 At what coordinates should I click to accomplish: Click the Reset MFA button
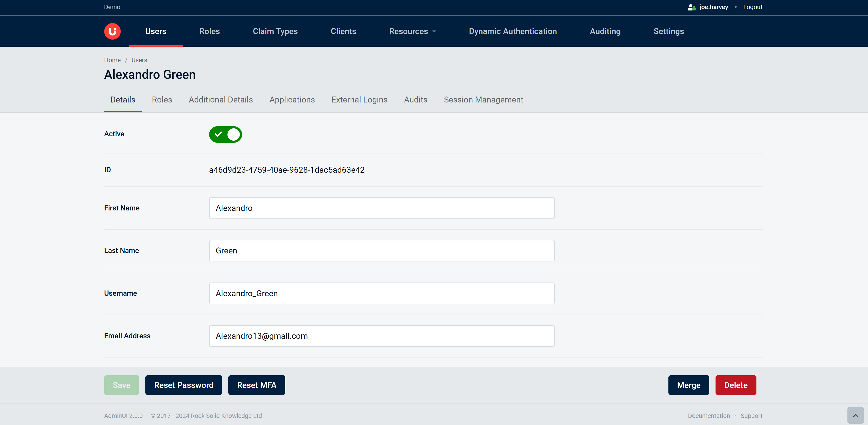pos(256,385)
